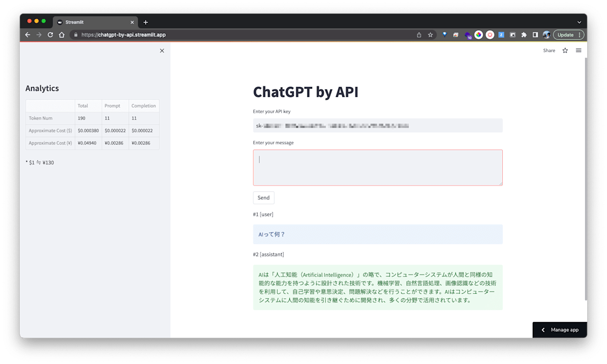
Task: Click the Approximate Cost (¥) row label
Action: coord(51,143)
